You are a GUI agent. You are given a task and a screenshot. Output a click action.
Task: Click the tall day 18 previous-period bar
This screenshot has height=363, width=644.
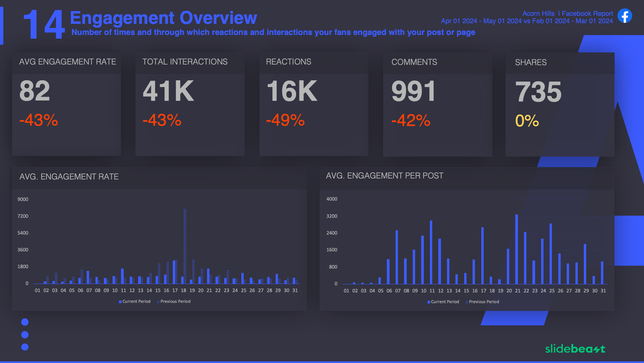point(185,246)
